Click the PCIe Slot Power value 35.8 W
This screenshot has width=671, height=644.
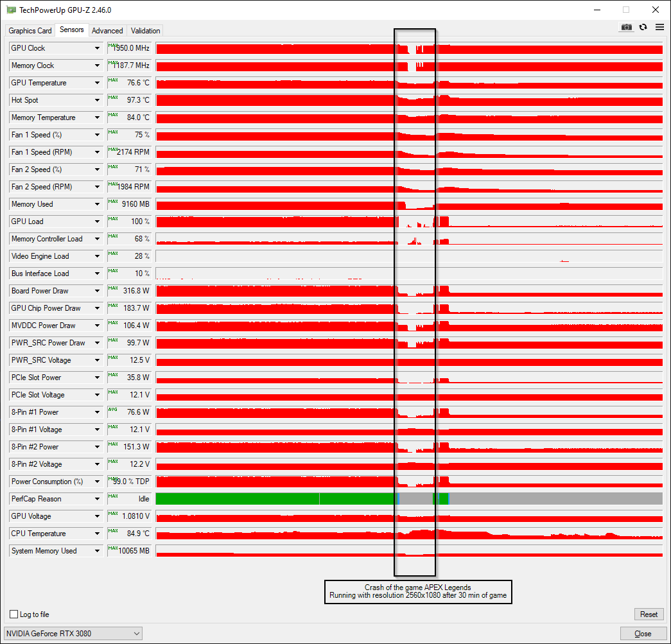point(129,378)
